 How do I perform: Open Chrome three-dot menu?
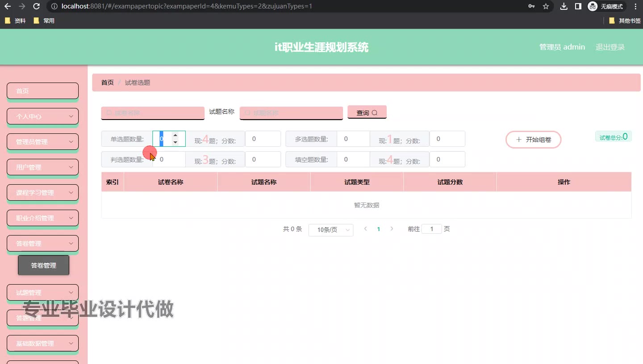coord(635,6)
